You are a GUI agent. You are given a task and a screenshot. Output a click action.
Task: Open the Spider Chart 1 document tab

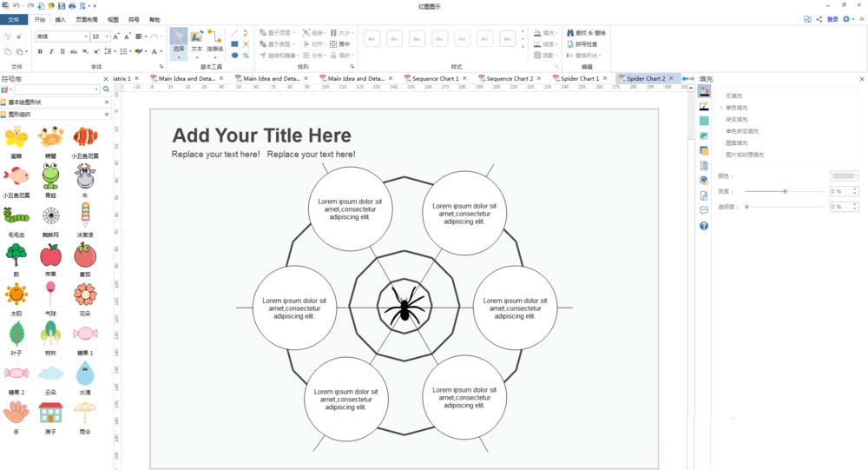point(580,79)
